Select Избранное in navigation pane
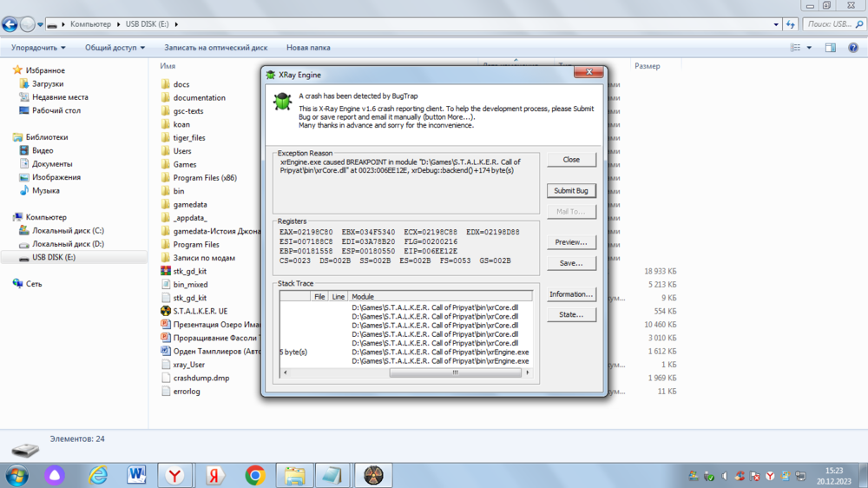The height and width of the screenshot is (488, 868). coord(45,70)
